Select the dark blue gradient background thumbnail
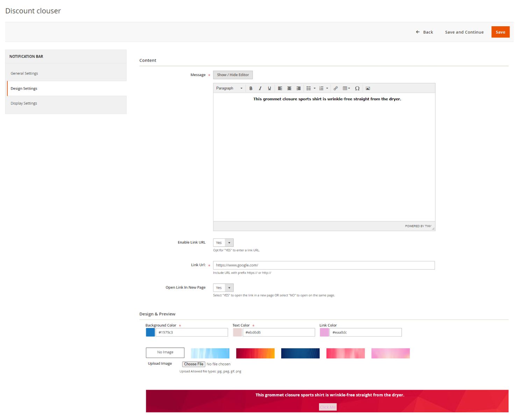Image resolution: width=518 pixels, height=420 pixels. tap(300, 353)
